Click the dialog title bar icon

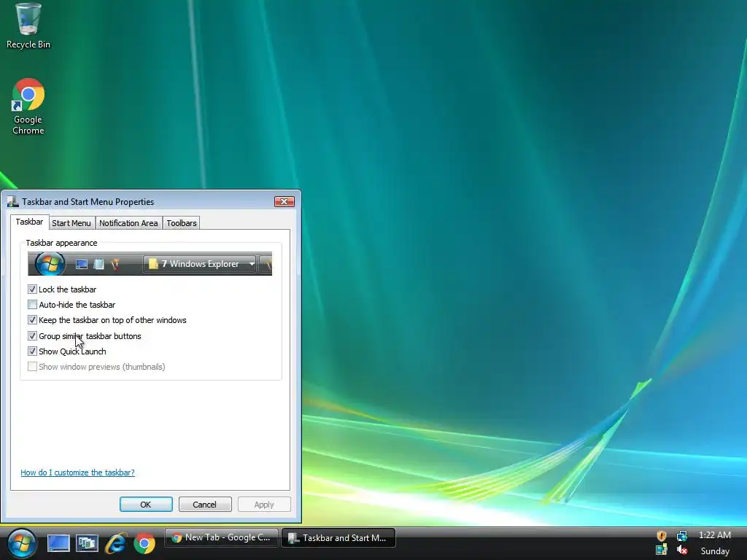click(x=13, y=201)
